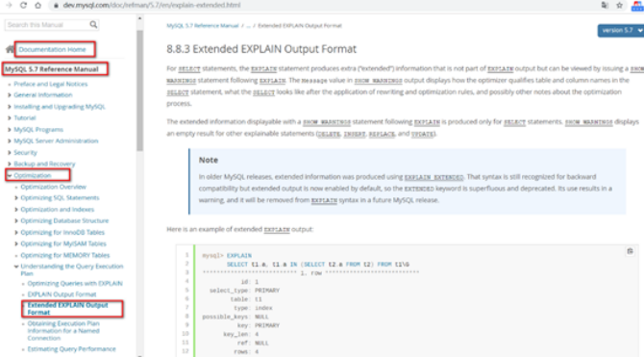The width and height of the screenshot is (644, 357).
Task: Bookmark this page with the star icon
Action: click(619, 6)
